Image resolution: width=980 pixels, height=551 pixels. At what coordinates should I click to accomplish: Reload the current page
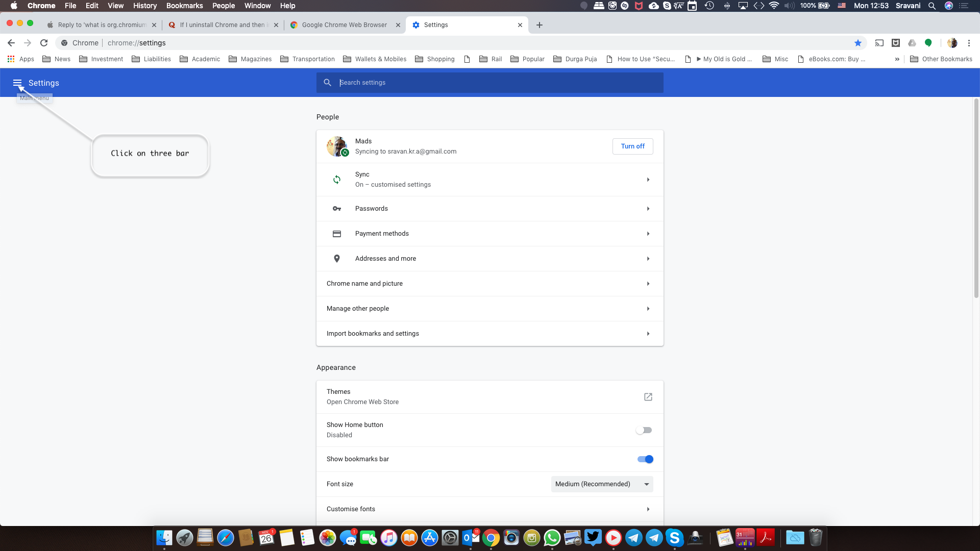(x=44, y=43)
